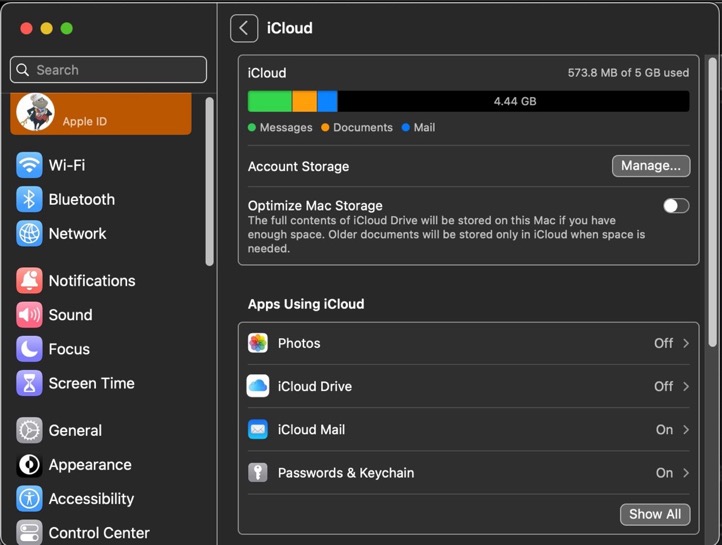
Task: Click the Sound speaker icon
Action: (29, 315)
